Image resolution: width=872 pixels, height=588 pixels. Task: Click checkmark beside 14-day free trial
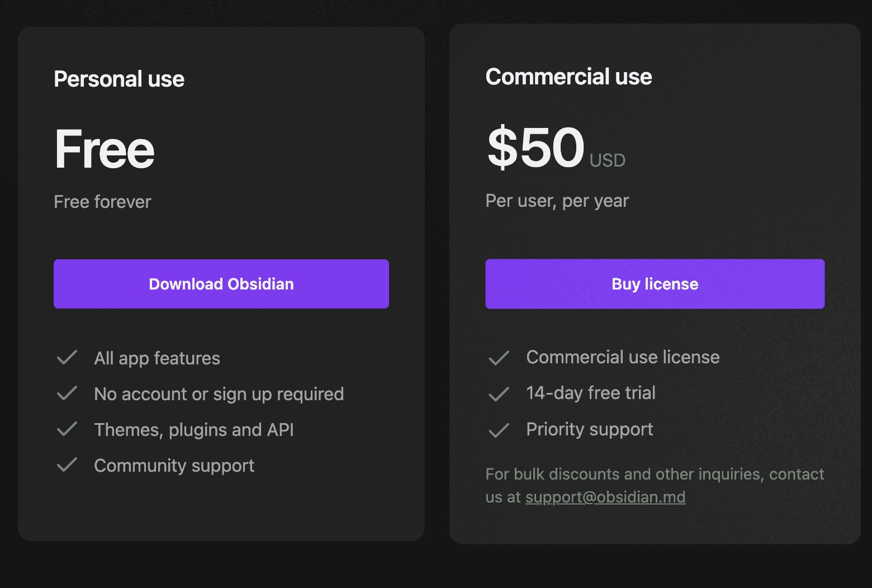click(x=499, y=394)
